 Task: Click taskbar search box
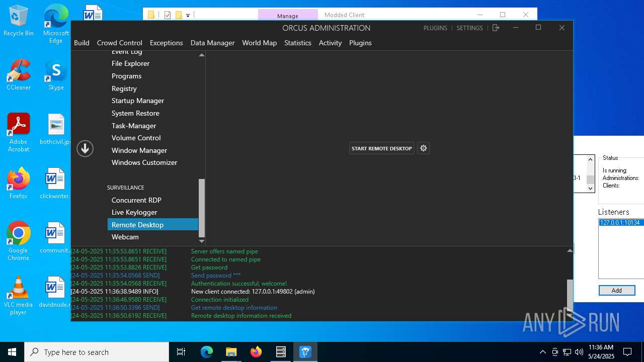[x=97, y=352]
